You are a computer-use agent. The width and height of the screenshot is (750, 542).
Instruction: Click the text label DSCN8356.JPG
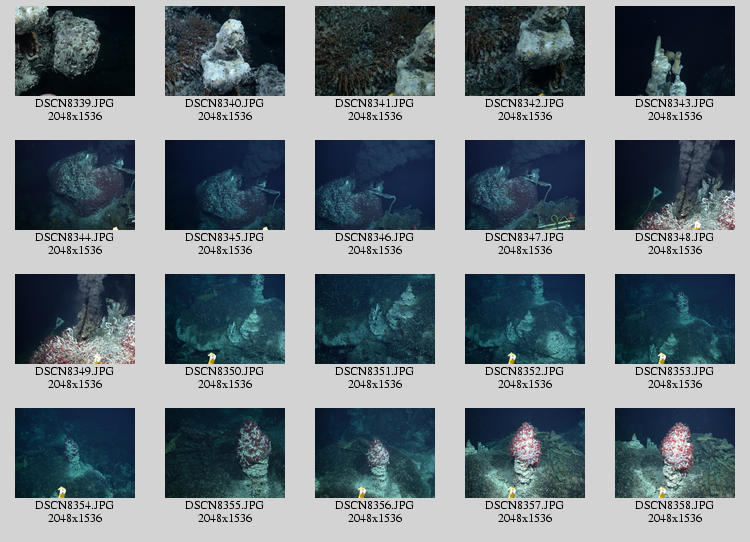tap(375, 505)
